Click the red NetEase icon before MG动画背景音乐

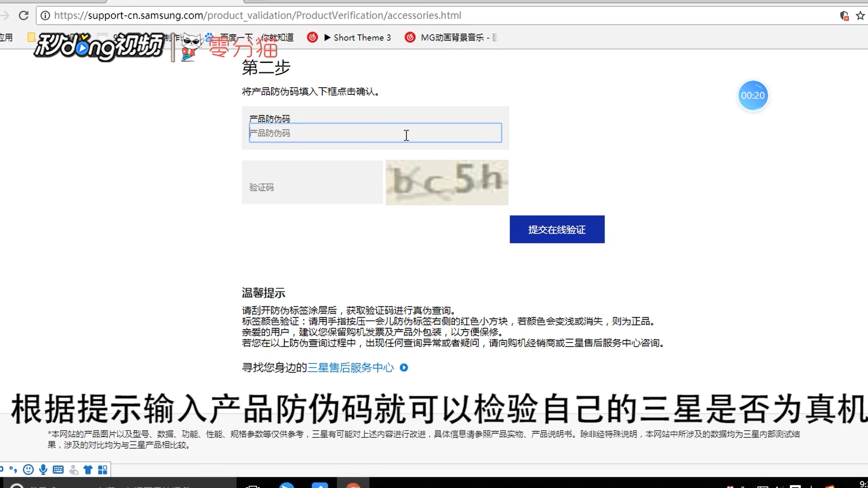click(x=410, y=38)
